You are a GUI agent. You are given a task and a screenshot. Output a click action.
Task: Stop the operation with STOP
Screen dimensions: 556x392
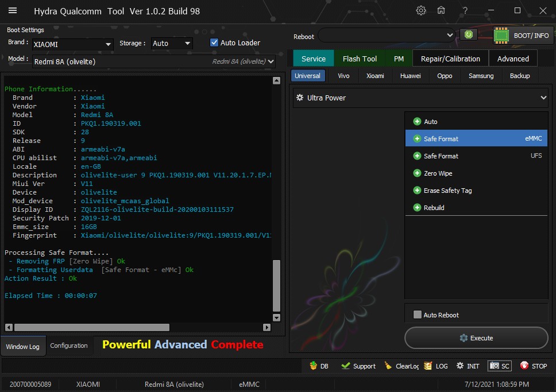[534, 366]
